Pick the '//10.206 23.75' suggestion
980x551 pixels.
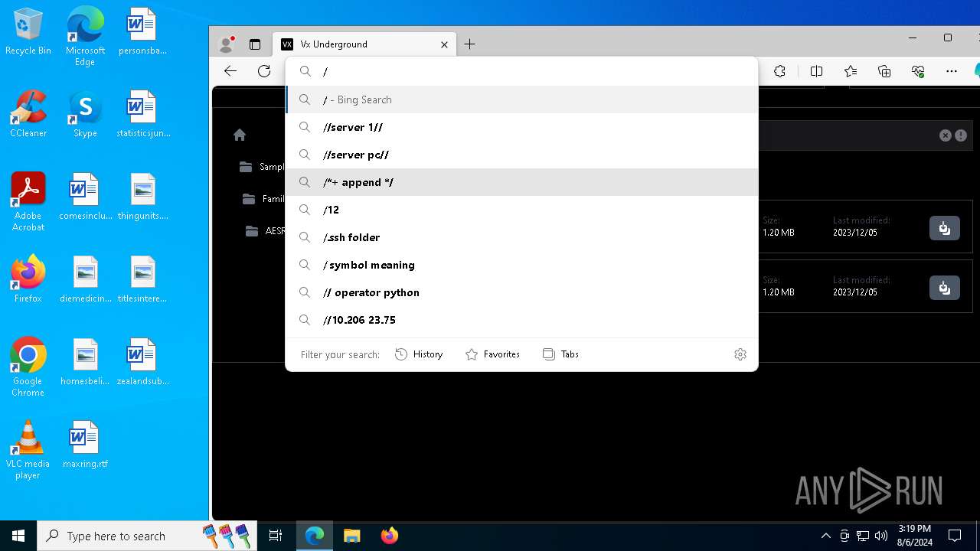coord(521,320)
